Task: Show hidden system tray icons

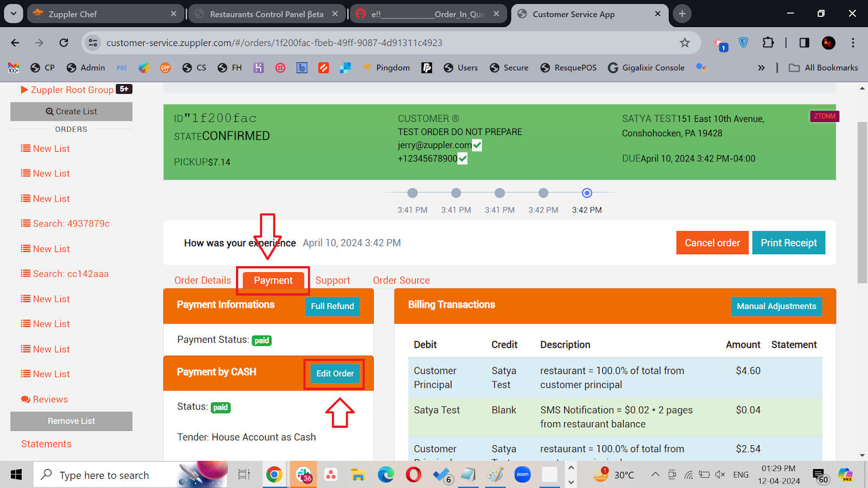Action: [655, 475]
